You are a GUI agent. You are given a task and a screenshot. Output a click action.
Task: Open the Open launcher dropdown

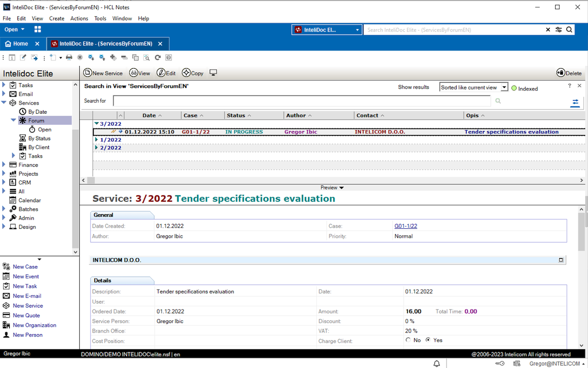click(14, 29)
